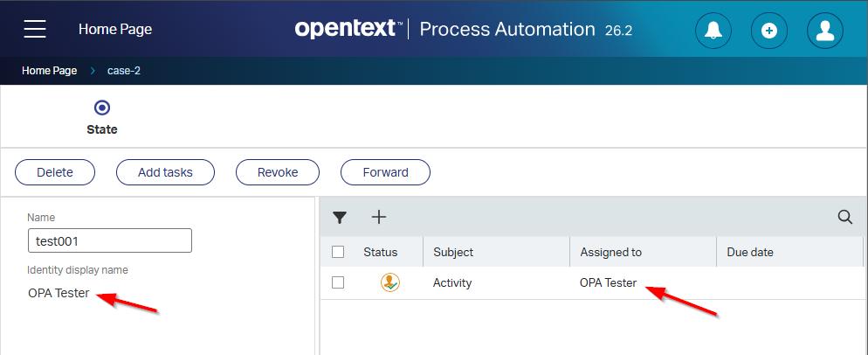Sort by the Subject column header
This screenshot has width=868, height=355.
pyautogui.click(x=453, y=252)
